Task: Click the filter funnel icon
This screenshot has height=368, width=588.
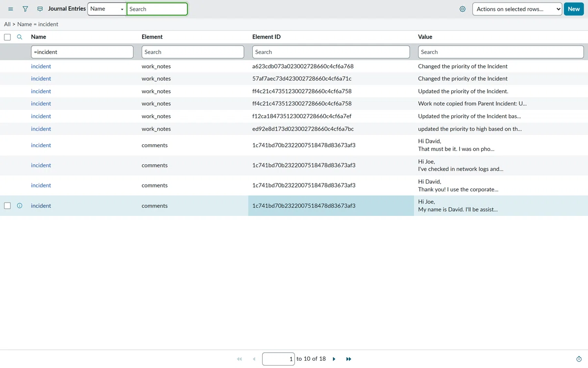Action: 25,9
